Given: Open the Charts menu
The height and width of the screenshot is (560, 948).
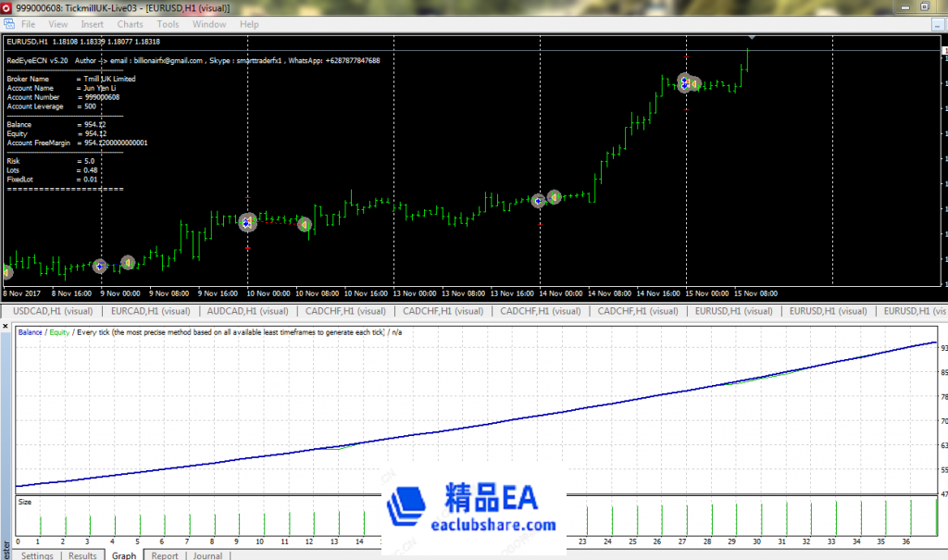Looking at the screenshot, I should (x=130, y=24).
